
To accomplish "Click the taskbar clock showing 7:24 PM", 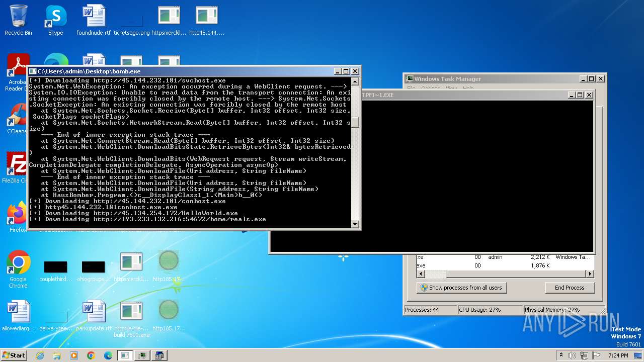I will click(618, 355).
